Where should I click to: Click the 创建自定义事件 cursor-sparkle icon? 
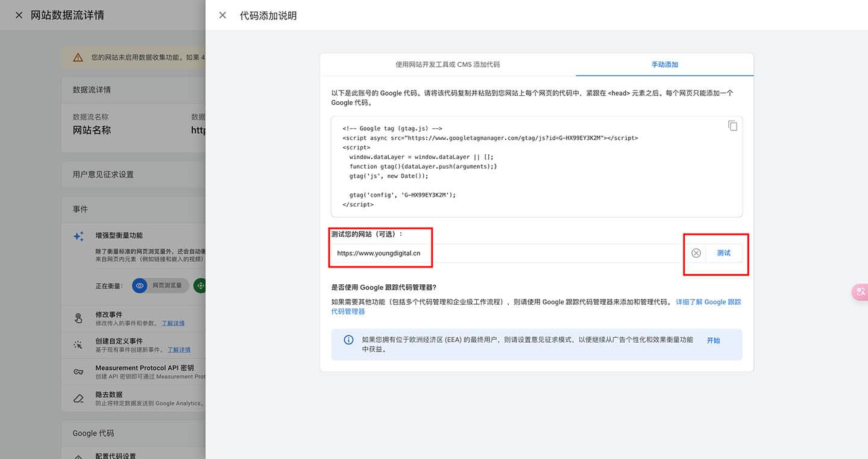point(78,345)
